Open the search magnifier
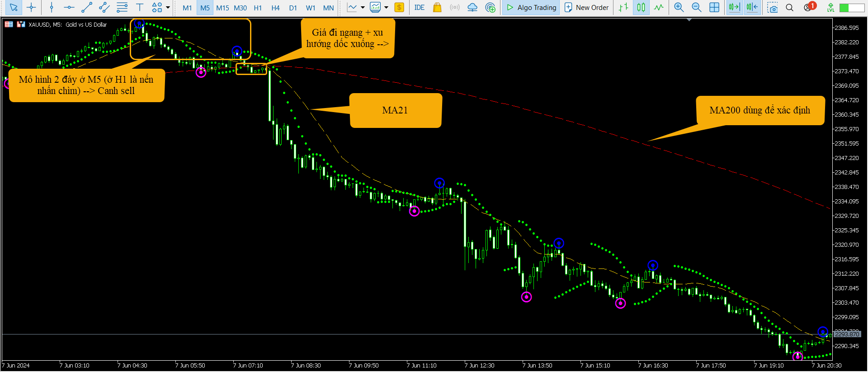 [790, 7]
